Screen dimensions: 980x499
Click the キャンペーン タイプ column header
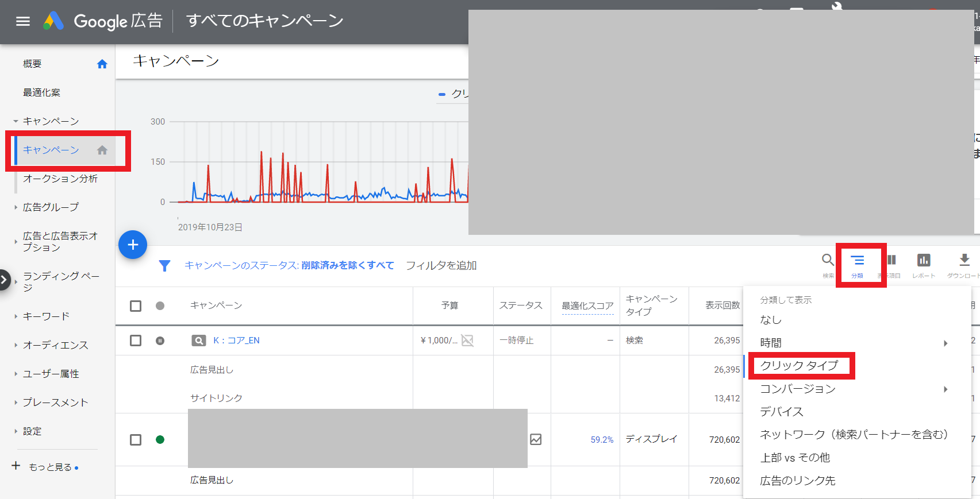pyautogui.click(x=651, y=305)
